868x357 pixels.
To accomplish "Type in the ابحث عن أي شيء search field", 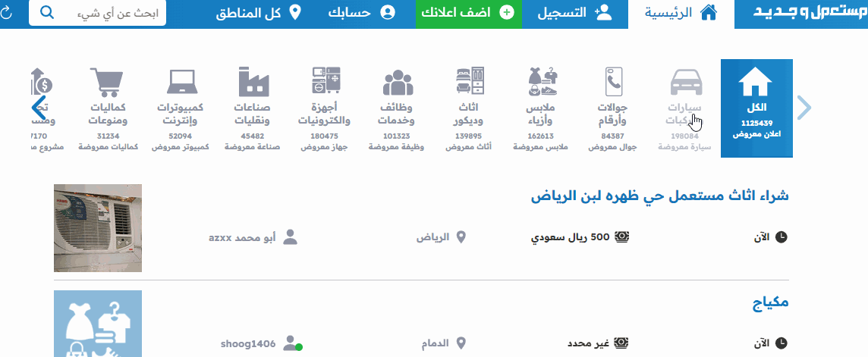I will pos(114,13).
